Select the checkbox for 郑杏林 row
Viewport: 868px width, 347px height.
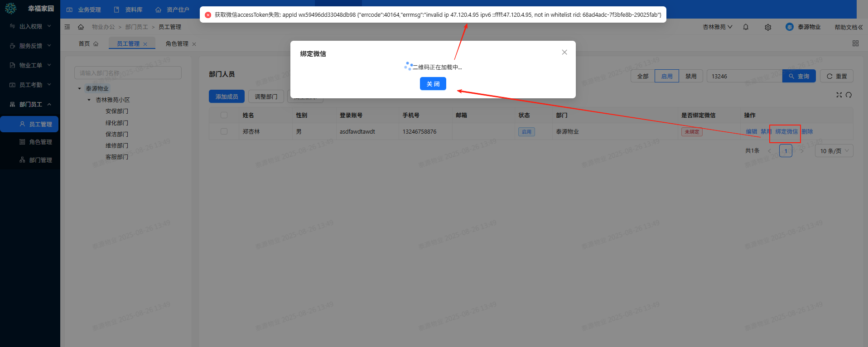224,131
